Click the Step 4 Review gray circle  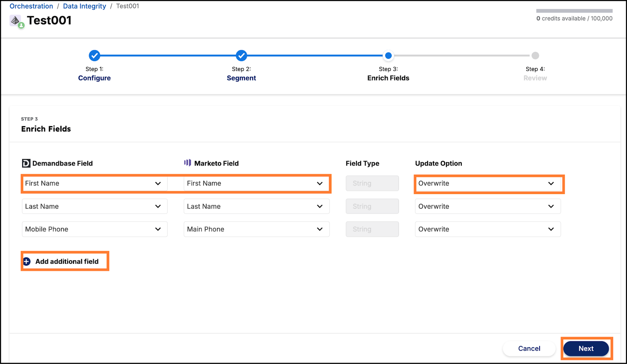535,56
